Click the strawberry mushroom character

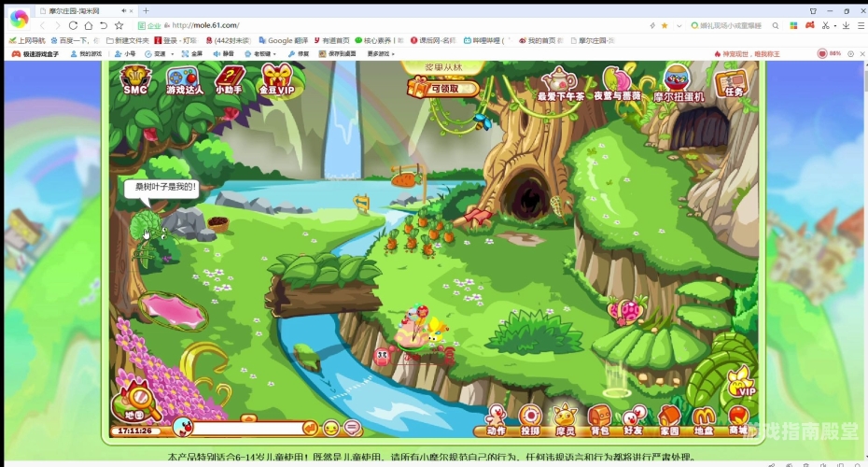[x=627, y=311]
